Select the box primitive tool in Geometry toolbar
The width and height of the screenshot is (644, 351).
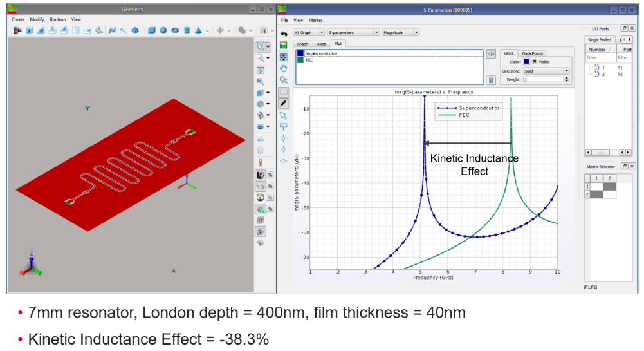pos(152,30)
